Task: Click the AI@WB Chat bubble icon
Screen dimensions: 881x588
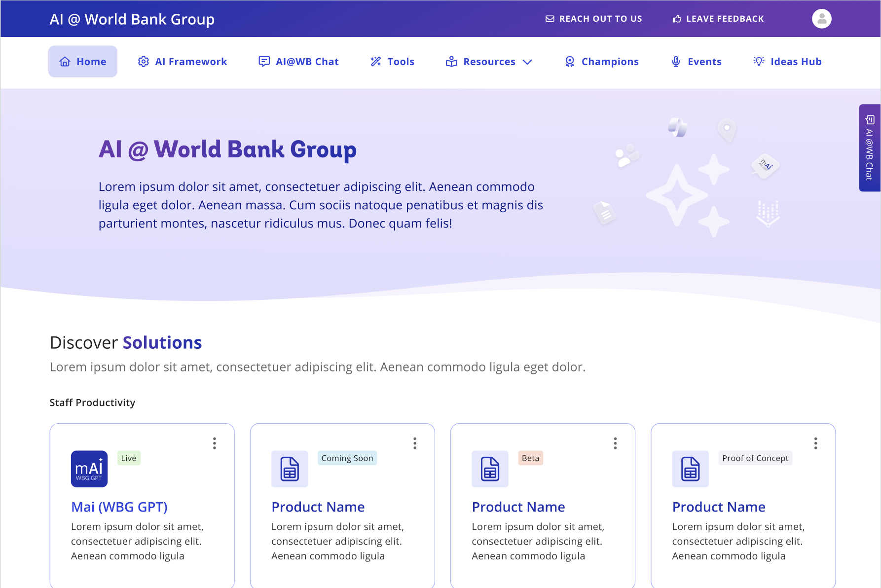Action: click(264, 62)
